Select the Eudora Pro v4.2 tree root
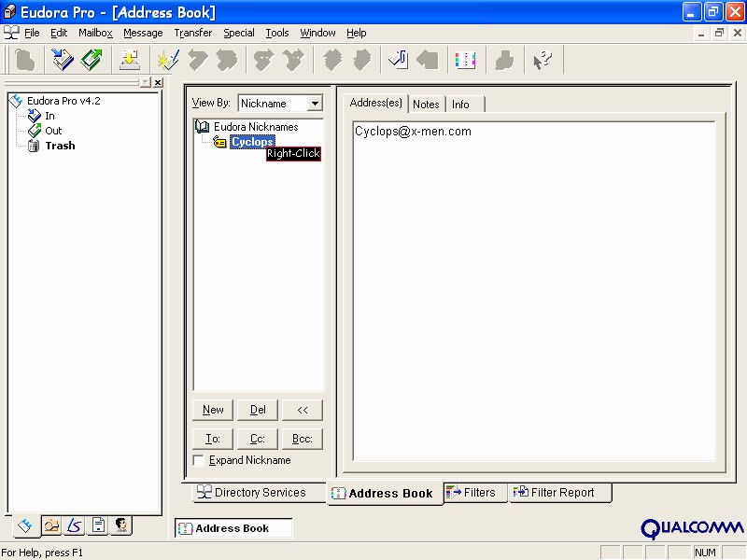The width and height of the screenshot is (747, 560). coord(63,101)
